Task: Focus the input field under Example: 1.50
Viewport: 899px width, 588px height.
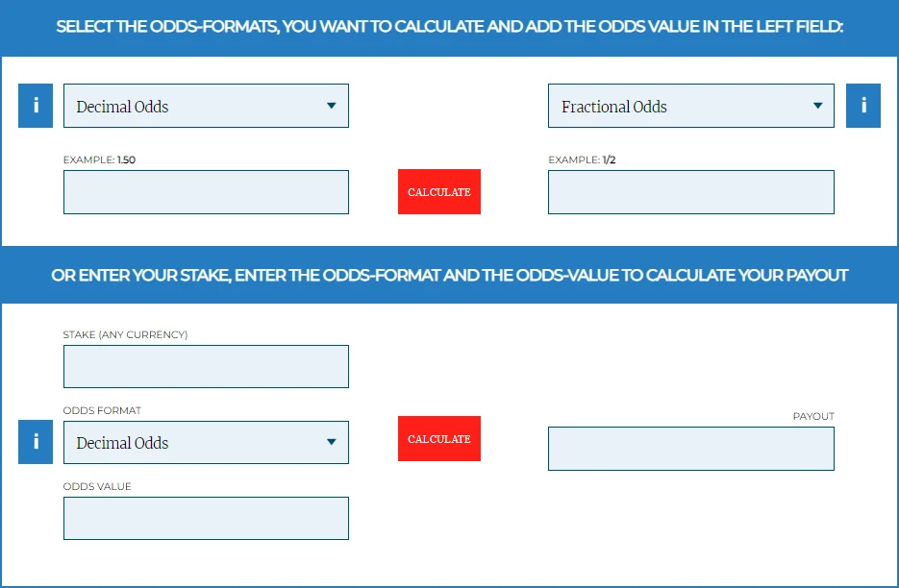Action: pos(206,192)
